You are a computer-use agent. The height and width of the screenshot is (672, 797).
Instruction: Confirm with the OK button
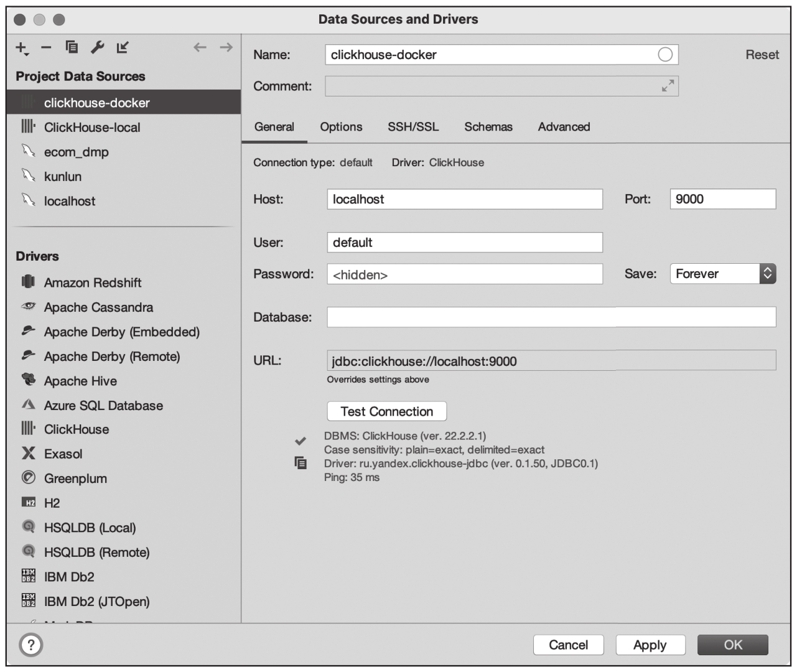click(733, 645)
